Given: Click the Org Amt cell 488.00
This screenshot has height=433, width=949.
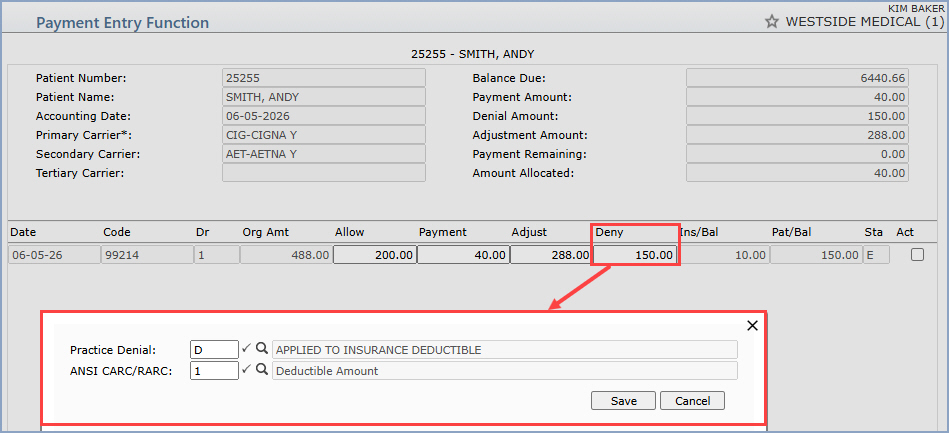Looking at the screenshot, I should [286, 255].
